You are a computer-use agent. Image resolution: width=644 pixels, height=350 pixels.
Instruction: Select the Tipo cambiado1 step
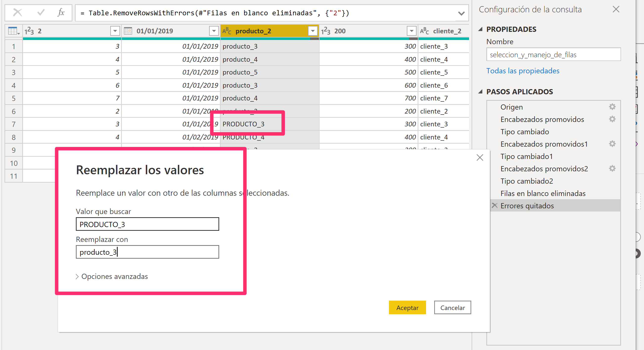[553, 156]
